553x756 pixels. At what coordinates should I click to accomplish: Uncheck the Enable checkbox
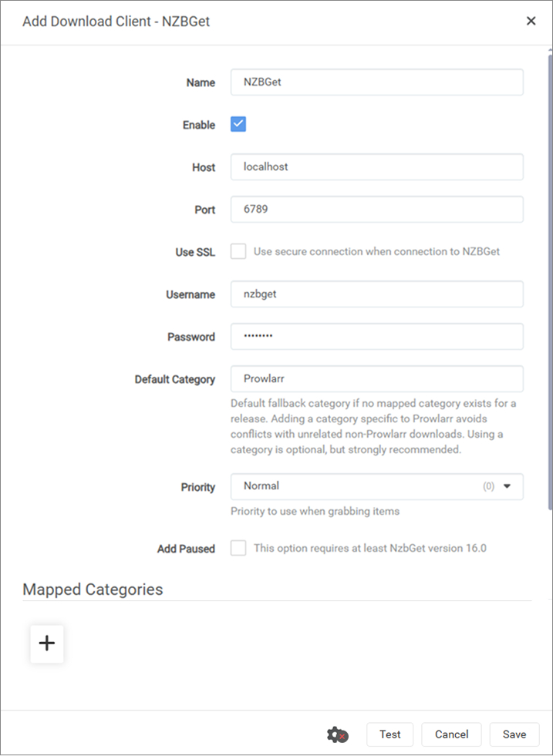(x=238, y=124)
